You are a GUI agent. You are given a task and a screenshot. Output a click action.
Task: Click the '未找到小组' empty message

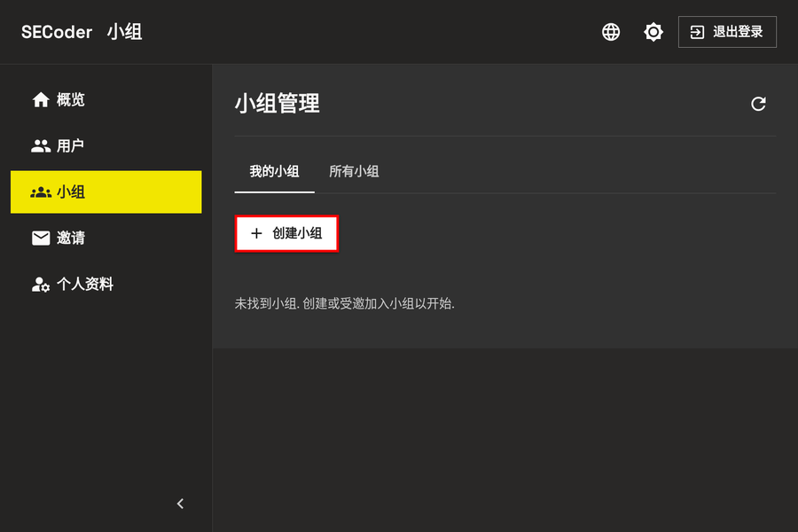click(x=345, y=304)
